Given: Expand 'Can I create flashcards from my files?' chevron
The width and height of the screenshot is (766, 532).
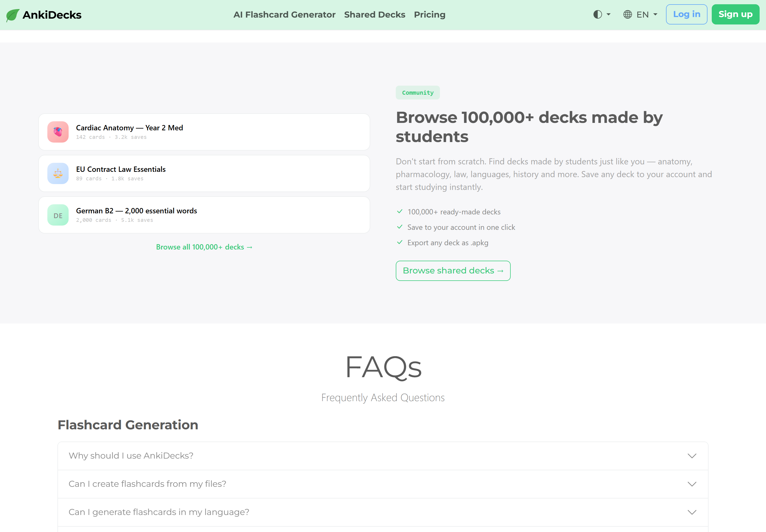Looking at the screenshot, I should [x=692, y=484].
